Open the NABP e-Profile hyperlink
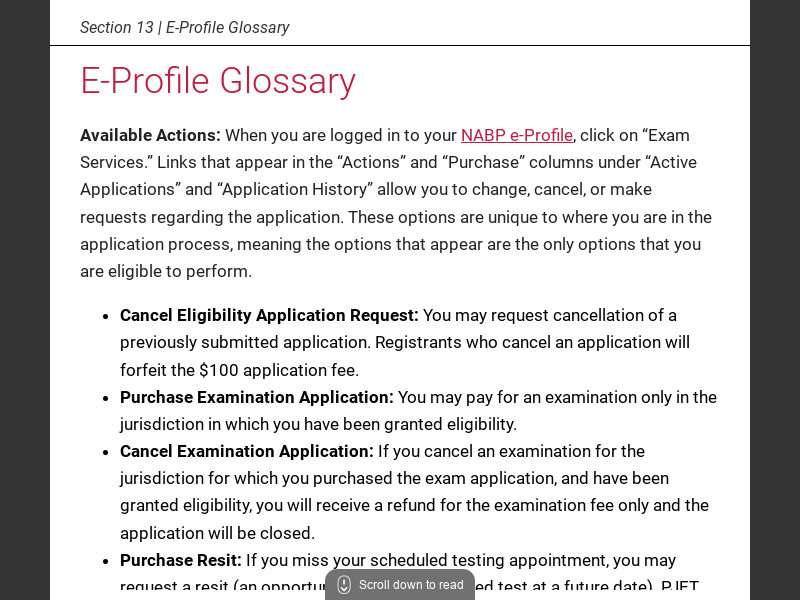 [516, 135]
